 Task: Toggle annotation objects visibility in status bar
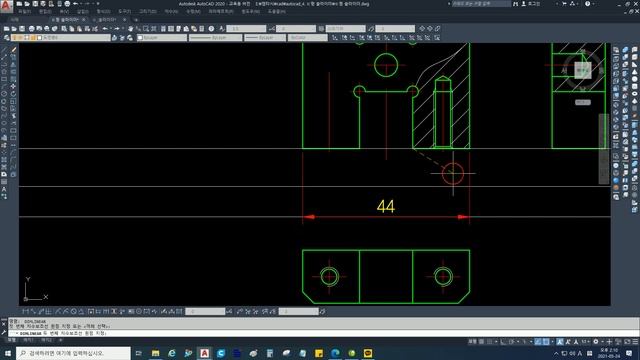pyautogui.click(x=560, y=342)
